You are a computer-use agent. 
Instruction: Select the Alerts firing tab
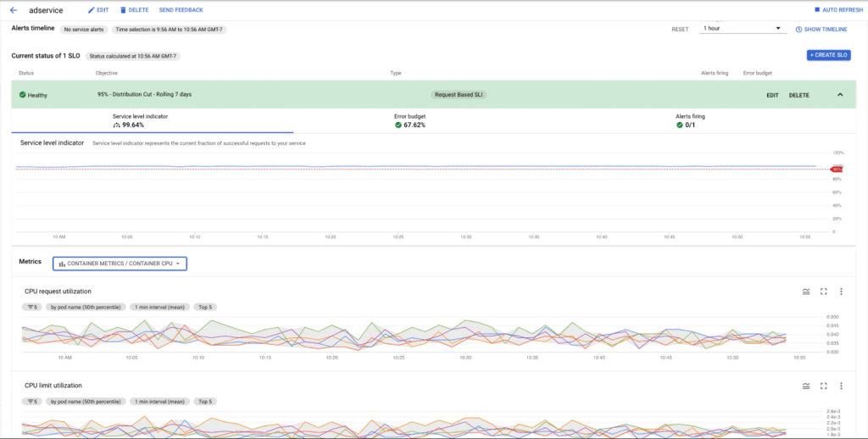690,120
